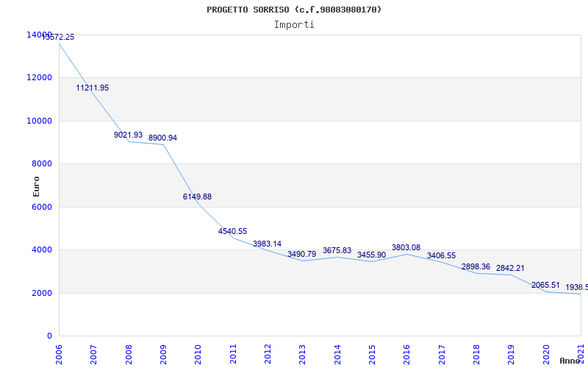
Task: Click the 4540.55 value label
Action: [x=232, y=231]
